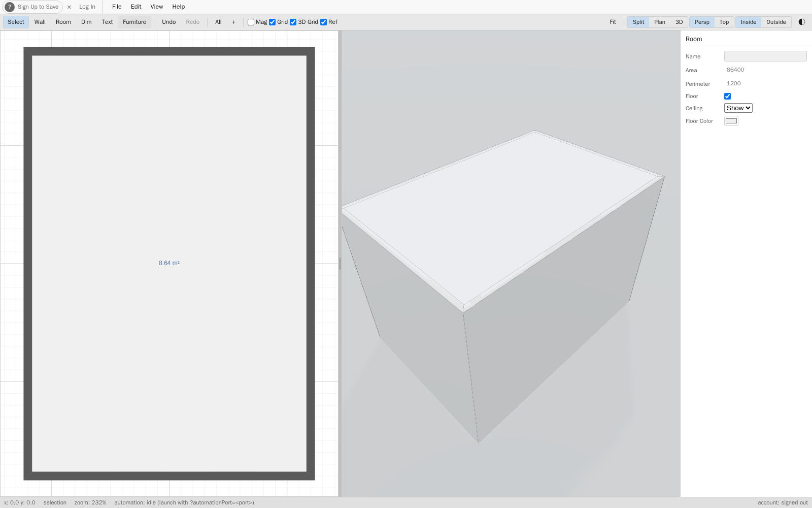Select the Dim dimension tool
This screenshot has width=812, height=508.
[86, 22]
